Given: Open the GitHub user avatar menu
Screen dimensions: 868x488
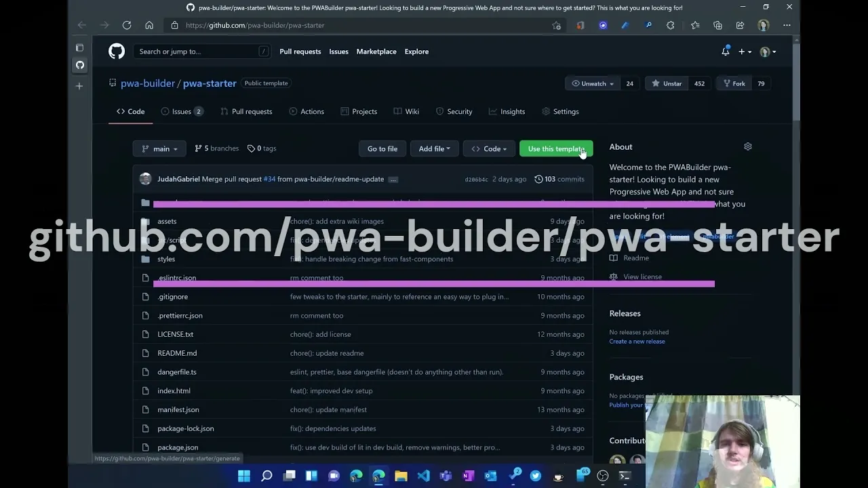Looking at the screenshot, I should (768, 52).
